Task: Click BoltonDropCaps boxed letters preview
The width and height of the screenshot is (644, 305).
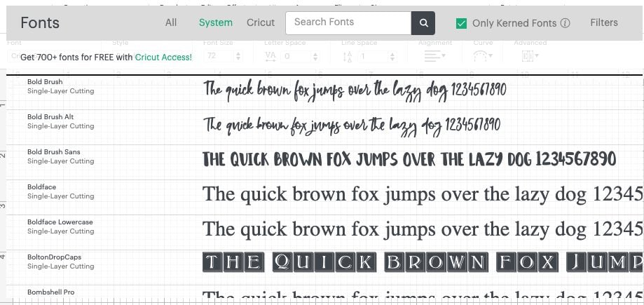Action: [423, 262]
